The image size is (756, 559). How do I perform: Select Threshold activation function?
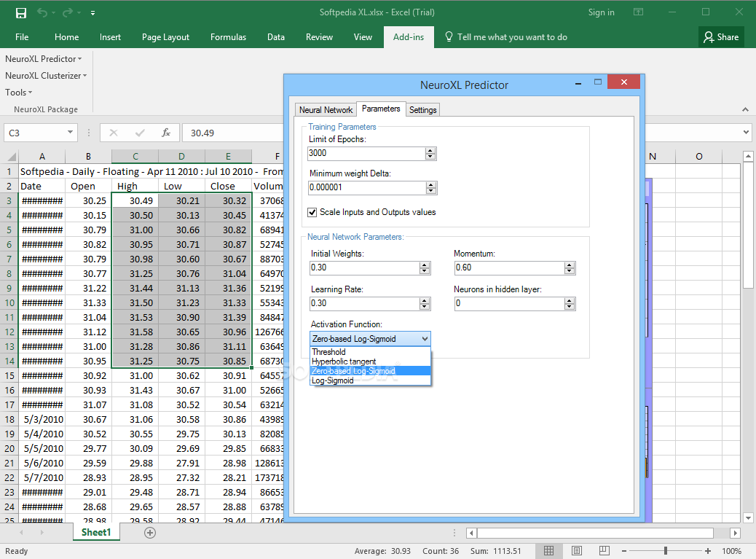[x=370, y=352]
